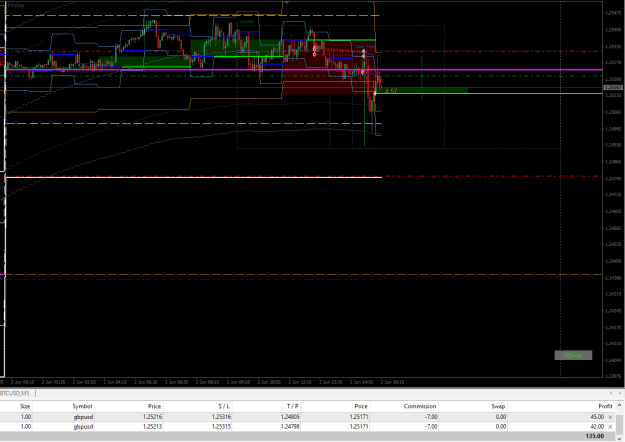Select entry price 1.25213 cell
The width and height of the screenshot is (625, 442).
coord(152,426)
